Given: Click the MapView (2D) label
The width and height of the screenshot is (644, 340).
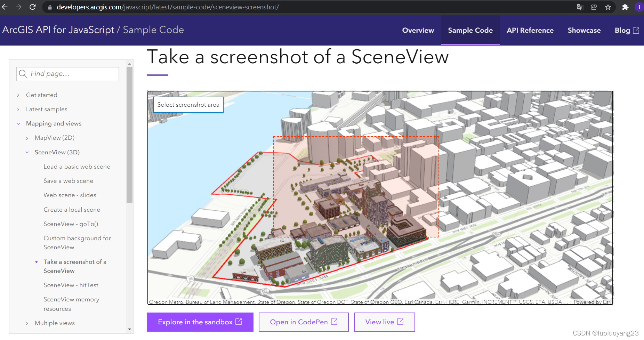Looking at the screenshot, I should [55, 138].
